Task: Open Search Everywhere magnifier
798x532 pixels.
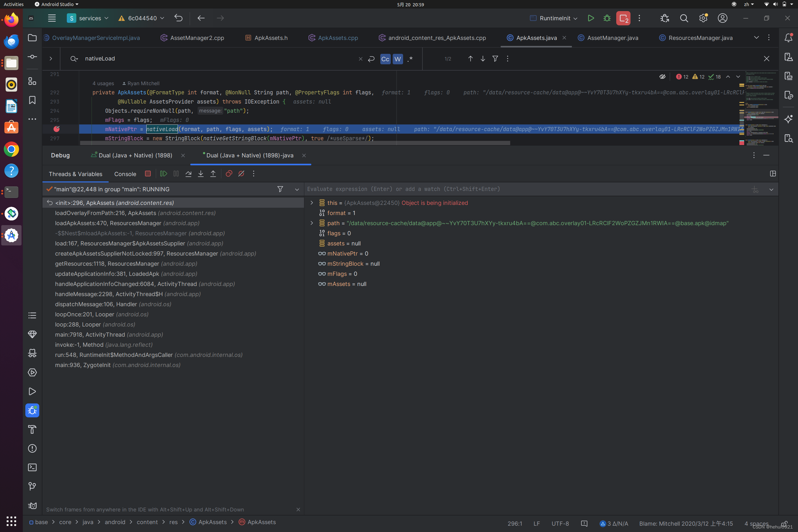Action: pos(684,18)
